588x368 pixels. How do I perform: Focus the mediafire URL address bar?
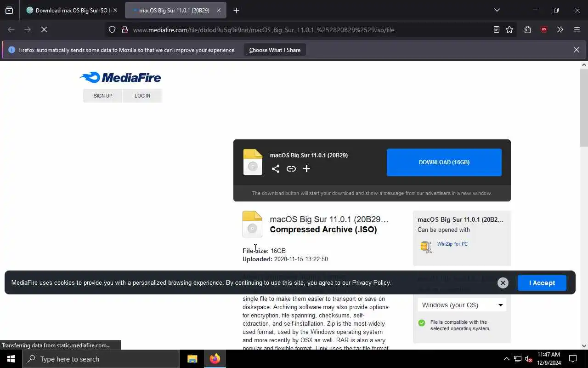264,30
